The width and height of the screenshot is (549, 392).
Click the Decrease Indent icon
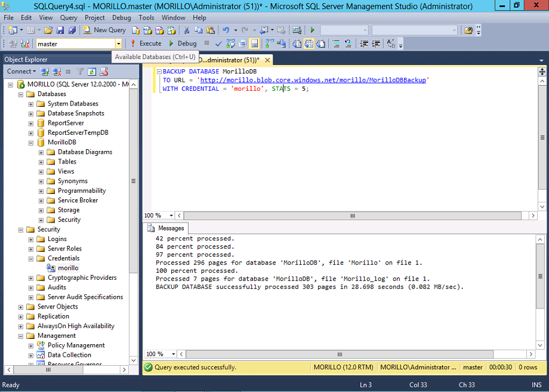364,44
